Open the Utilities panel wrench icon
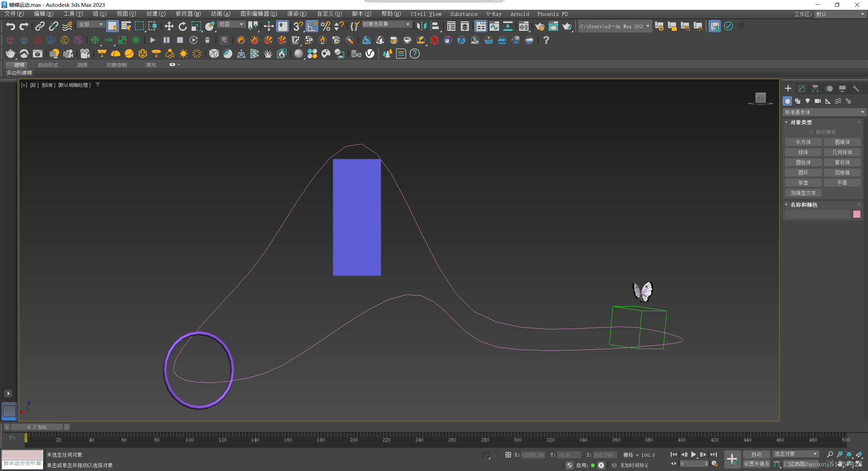This screenshot has height=471, width=868. click(856, 88)
